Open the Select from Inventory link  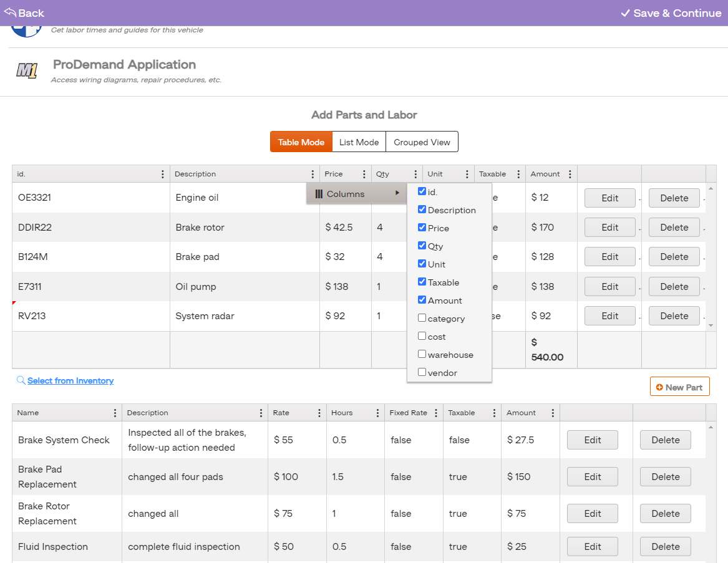pos(70,380)
